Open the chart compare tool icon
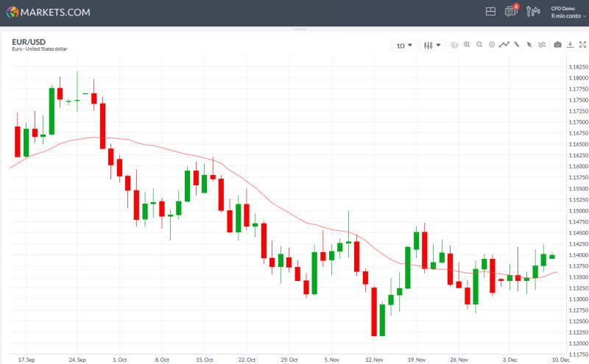 pos(542,45)
